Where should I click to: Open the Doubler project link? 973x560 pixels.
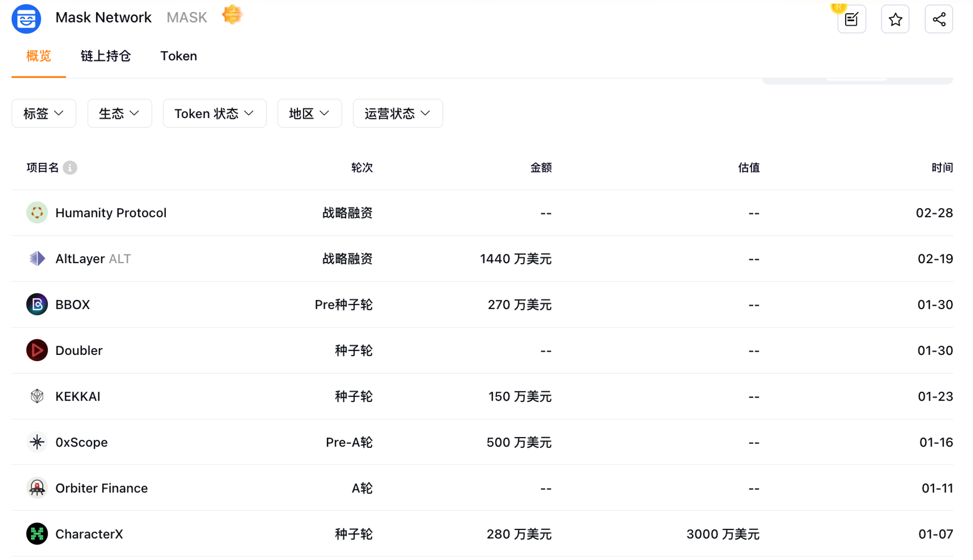tap(79, 350)
